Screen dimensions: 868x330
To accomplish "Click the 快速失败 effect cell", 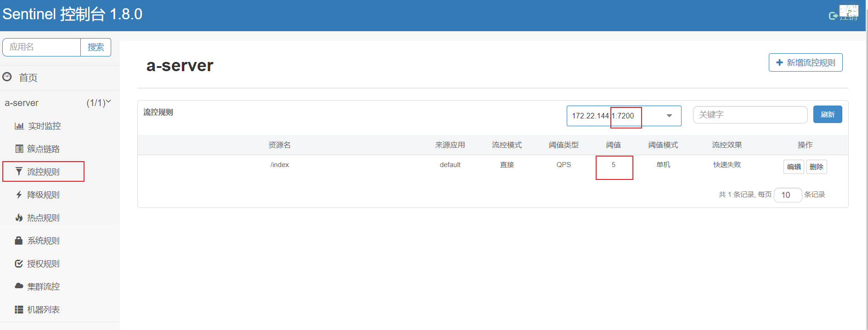I will click(x=727, y=165).
